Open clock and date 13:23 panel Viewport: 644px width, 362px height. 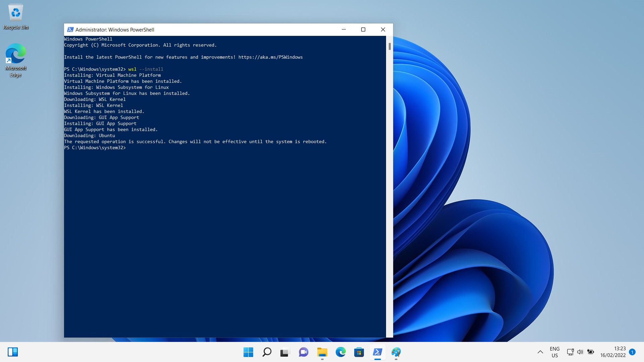click(x=613, y=352)
